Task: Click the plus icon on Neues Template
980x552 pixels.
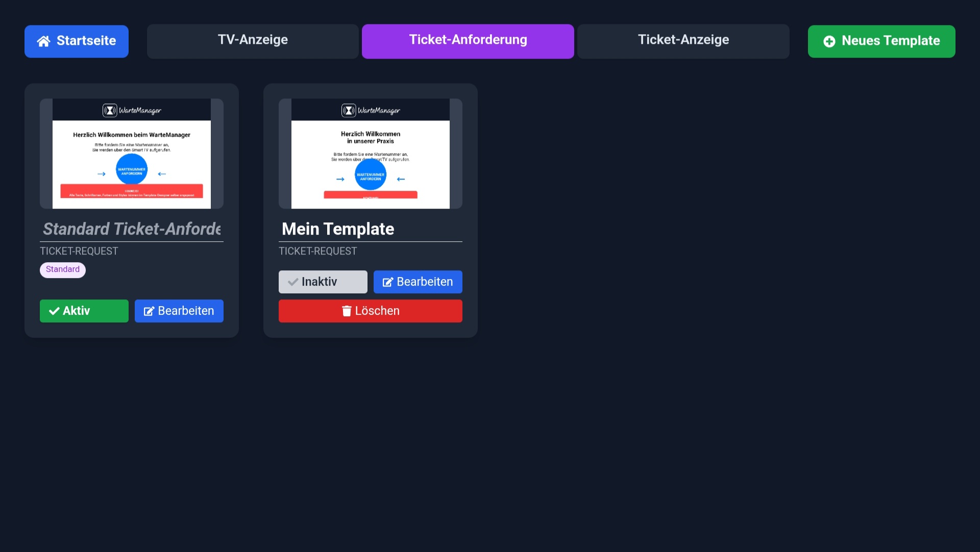Action: 829,41
